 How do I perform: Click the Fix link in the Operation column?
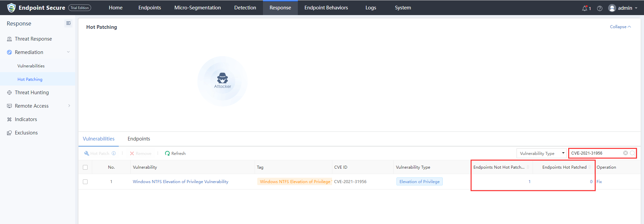pyautogui.click(x=599, y=182)
